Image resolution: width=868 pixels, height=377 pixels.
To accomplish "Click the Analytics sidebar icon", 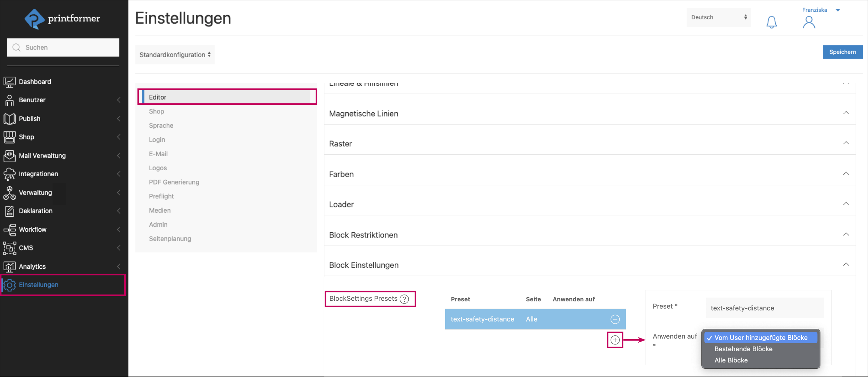I will 9,266.
